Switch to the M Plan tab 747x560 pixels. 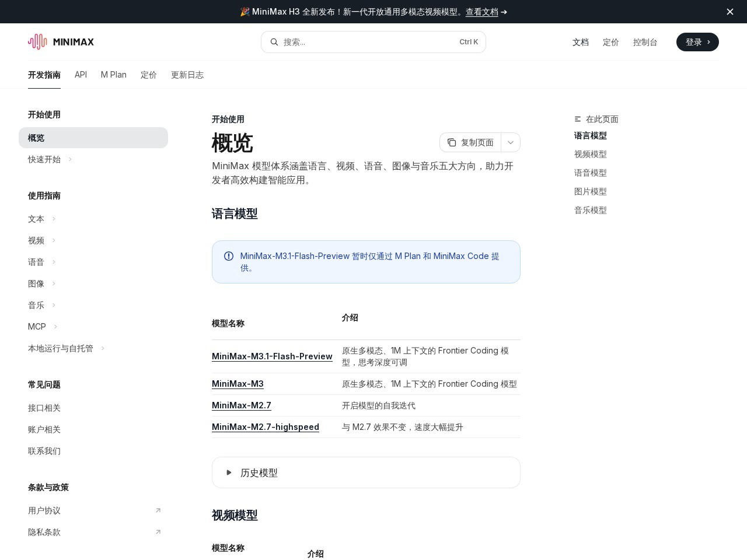point(113,75)
